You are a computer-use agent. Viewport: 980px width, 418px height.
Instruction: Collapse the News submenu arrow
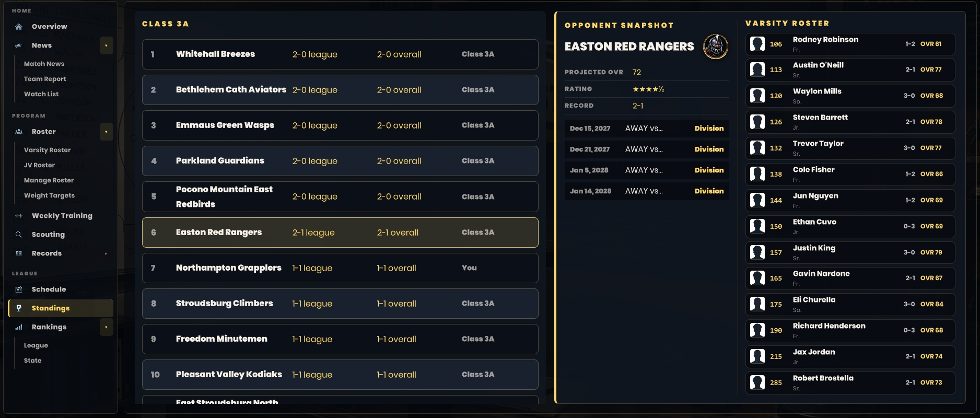[106, 45]
